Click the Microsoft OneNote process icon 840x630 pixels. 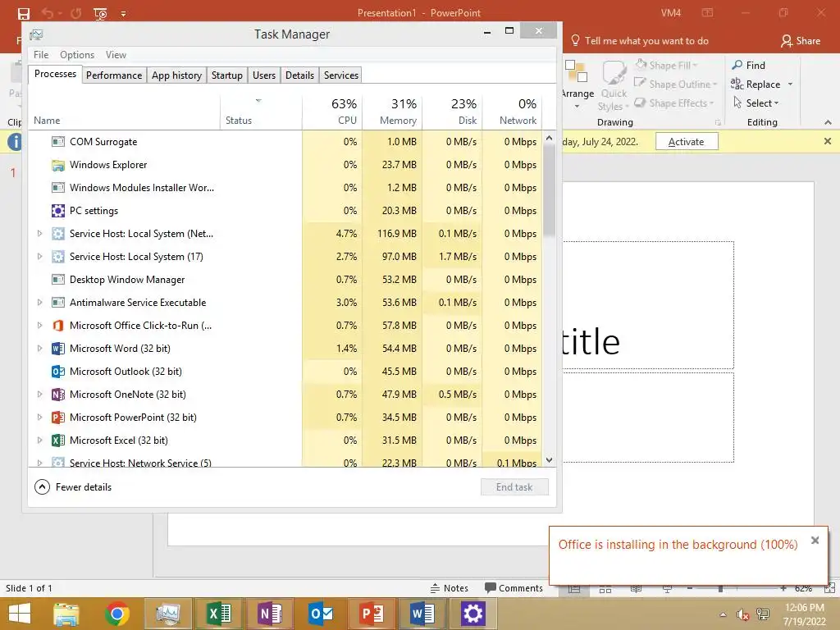pyautogui.click(x=58, y=395)
